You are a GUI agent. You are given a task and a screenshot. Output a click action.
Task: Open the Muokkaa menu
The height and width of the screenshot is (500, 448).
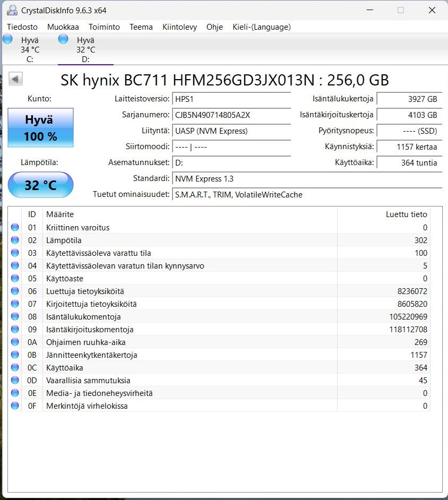click(x=63, y=27)
